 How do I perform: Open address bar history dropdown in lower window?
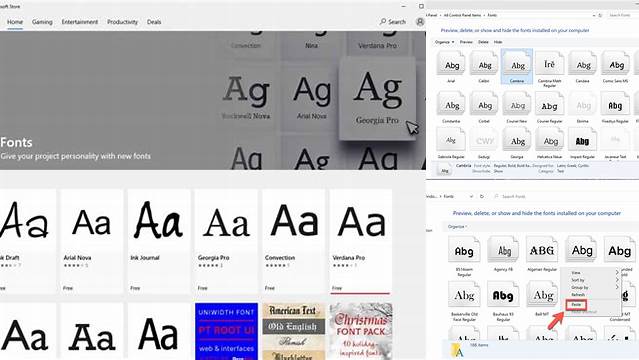tap(472, 197)
